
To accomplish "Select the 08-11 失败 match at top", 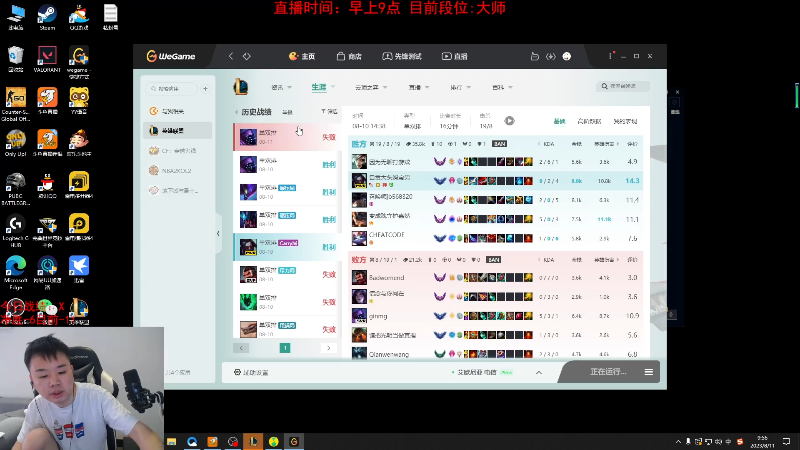I will (x=286, y=137).
